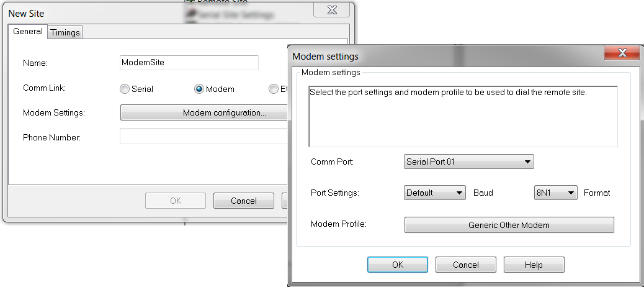Click the disabled OK button in New Site
Screen dimensions: 644x287
coord(176,201)
